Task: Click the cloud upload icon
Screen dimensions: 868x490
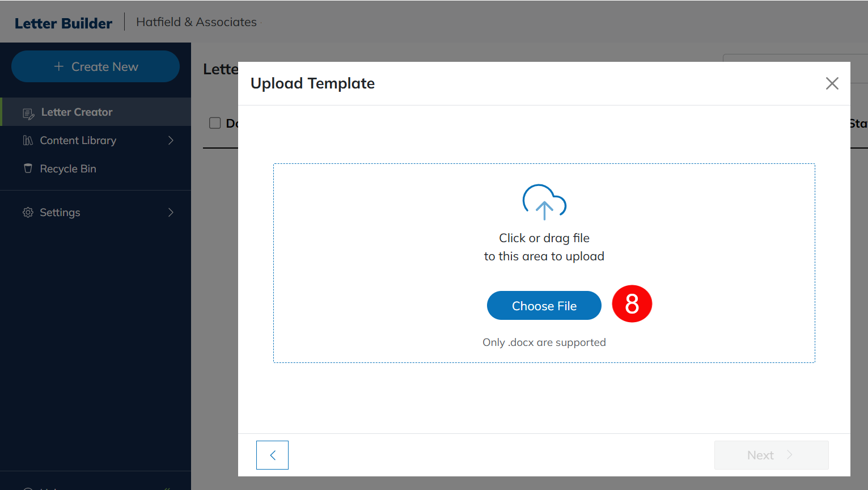Action: pyautogui.click(x=544, y=202)
